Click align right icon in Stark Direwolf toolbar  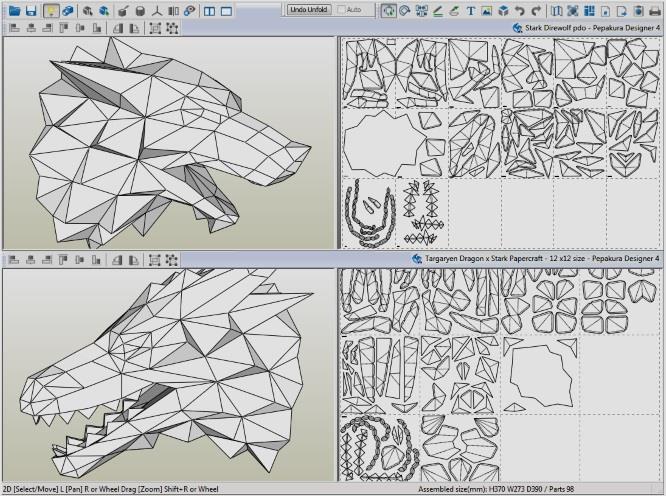[x=48, y=28]
